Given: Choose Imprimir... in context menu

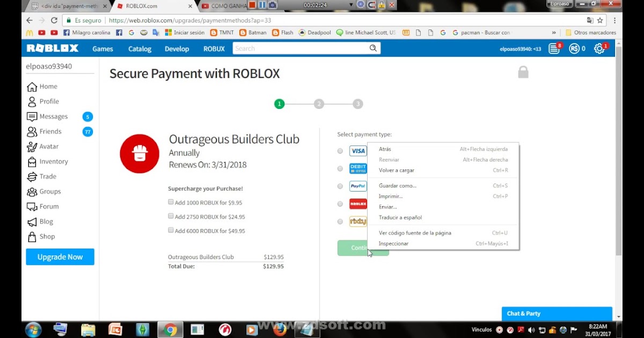Looking at the screenshot, I should pos(443,196).
